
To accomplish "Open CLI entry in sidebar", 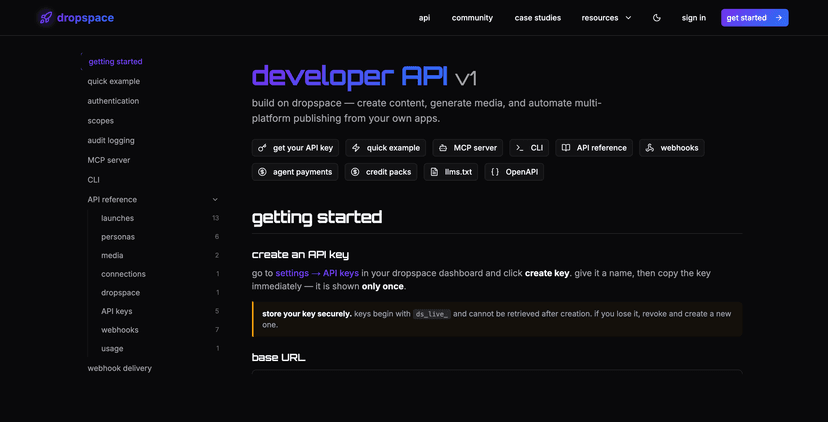I will coord(93,180).
